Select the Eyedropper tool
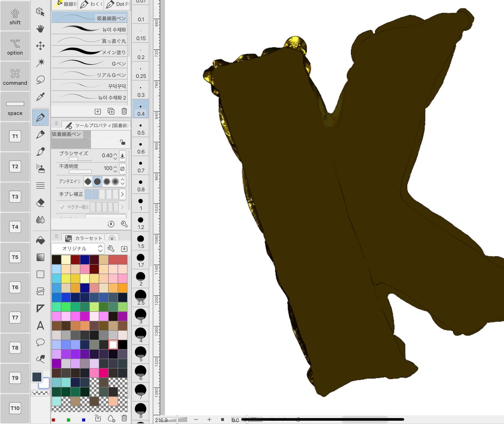Image resolution: width=504 pixels, height=424 pixels. (x=40, y=97)
